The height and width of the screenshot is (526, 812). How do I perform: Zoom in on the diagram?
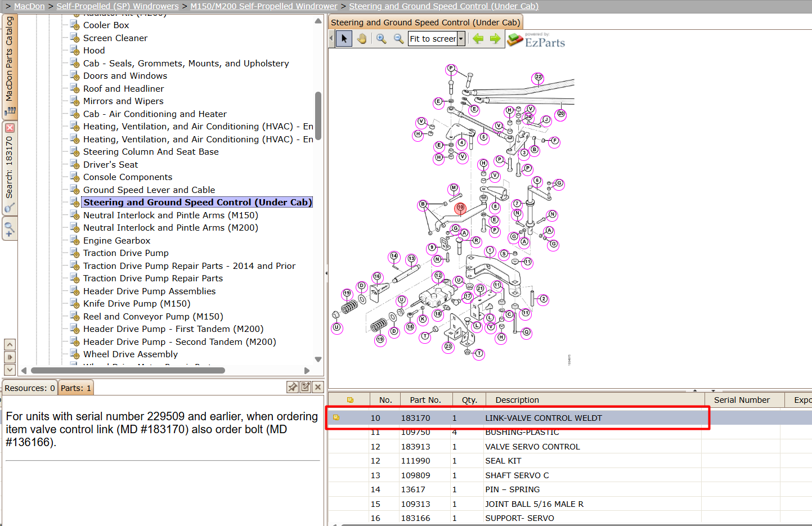tap(382, 39)
